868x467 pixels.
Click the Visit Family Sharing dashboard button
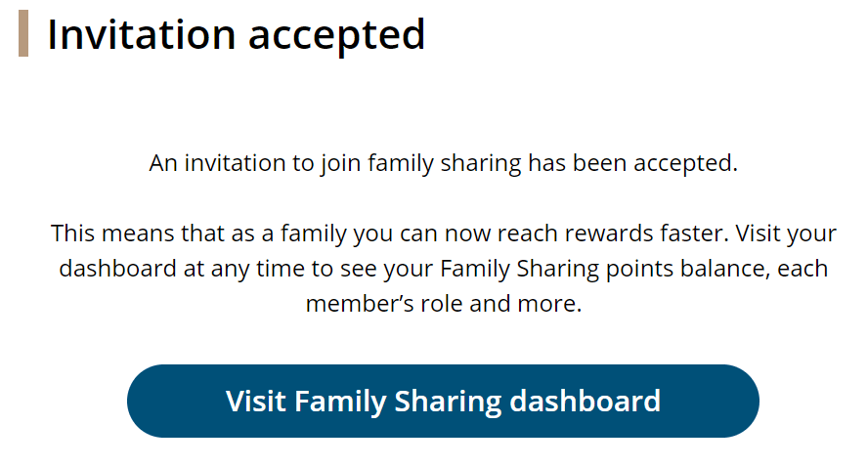(x=443, y=401)
